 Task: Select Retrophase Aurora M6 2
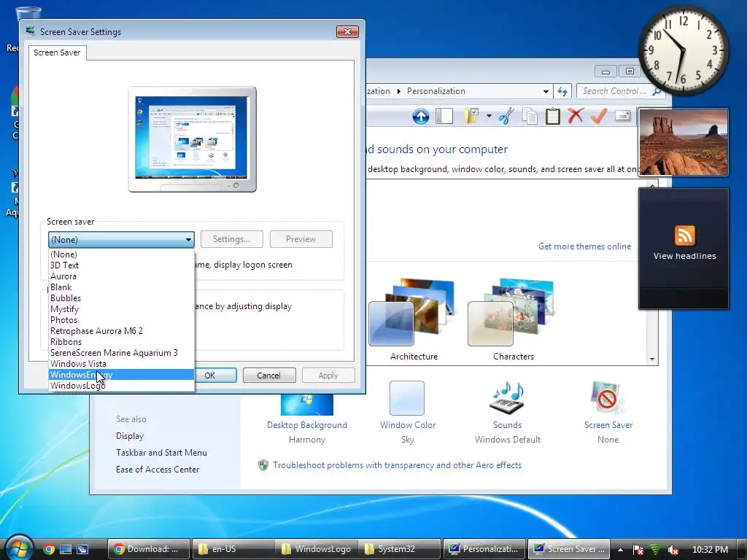point(121,331)
